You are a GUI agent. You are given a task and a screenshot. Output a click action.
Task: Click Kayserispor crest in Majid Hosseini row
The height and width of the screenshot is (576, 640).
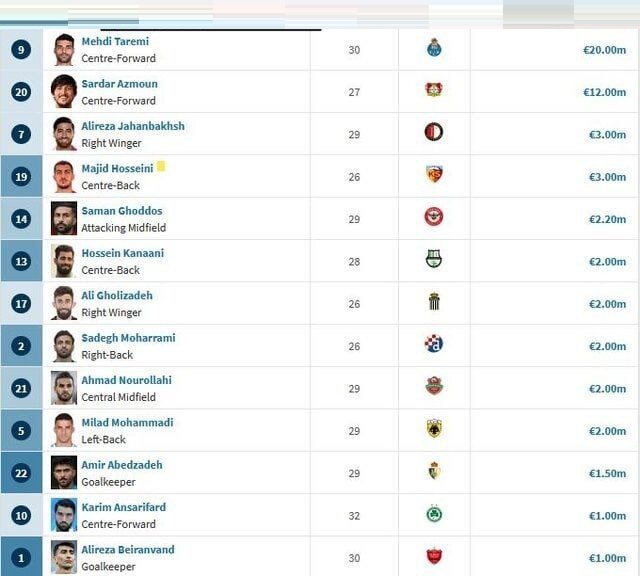tap(434, 175)
